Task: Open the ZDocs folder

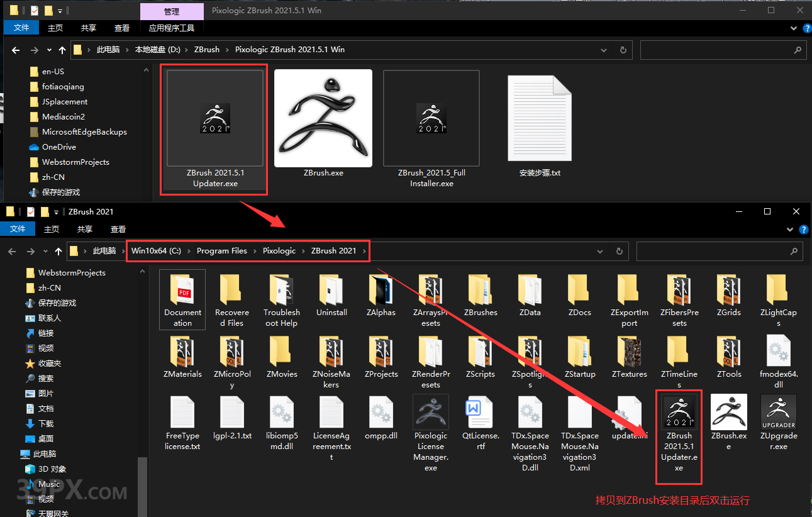Action: 579,296
